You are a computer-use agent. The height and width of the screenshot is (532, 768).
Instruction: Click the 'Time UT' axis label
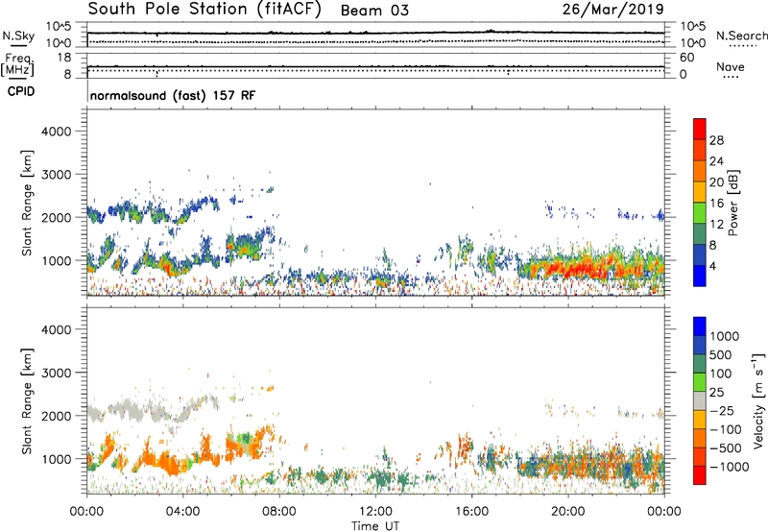(x=375, y=526)
